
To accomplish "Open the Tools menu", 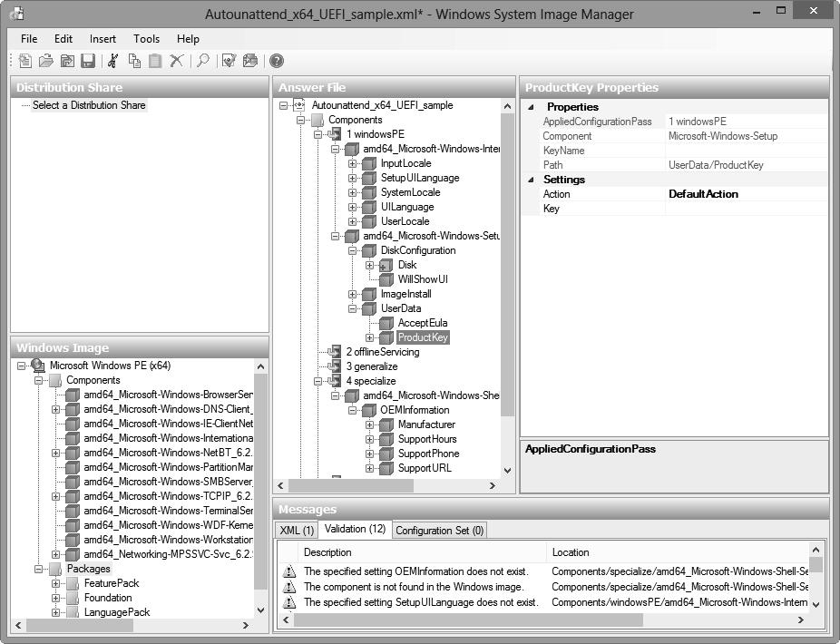I will click(x=146, y=39).
